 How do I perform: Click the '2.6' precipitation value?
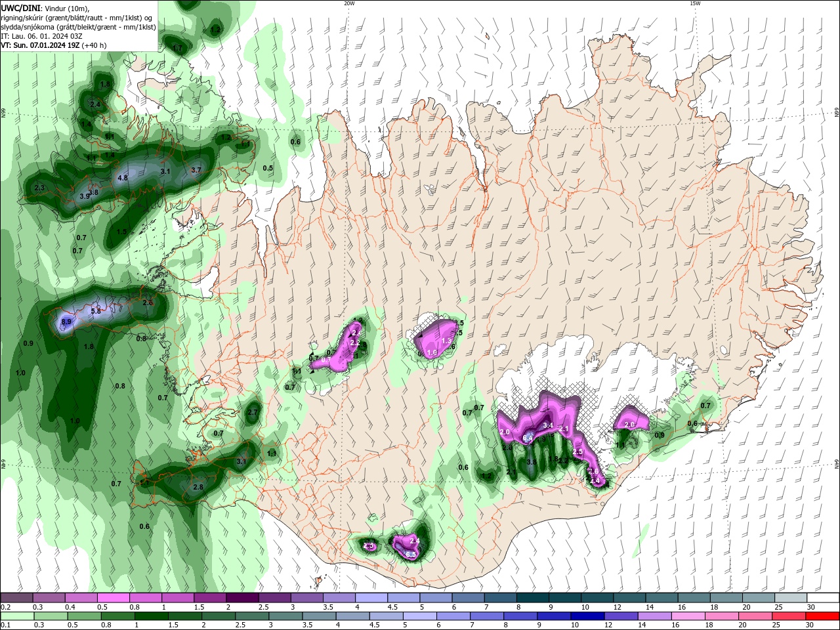148,303
